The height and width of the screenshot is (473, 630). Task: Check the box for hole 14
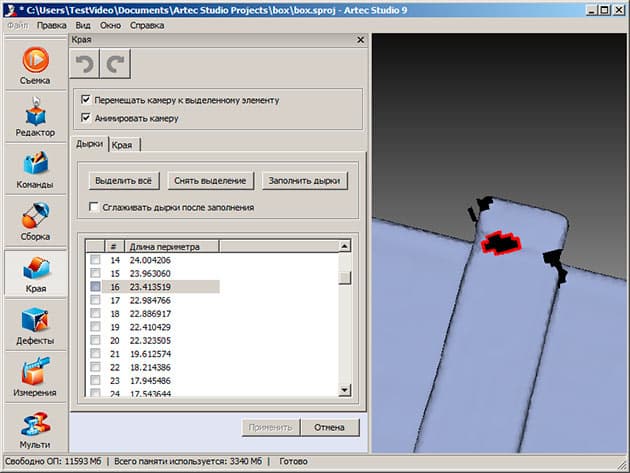(x=95, y=260)
